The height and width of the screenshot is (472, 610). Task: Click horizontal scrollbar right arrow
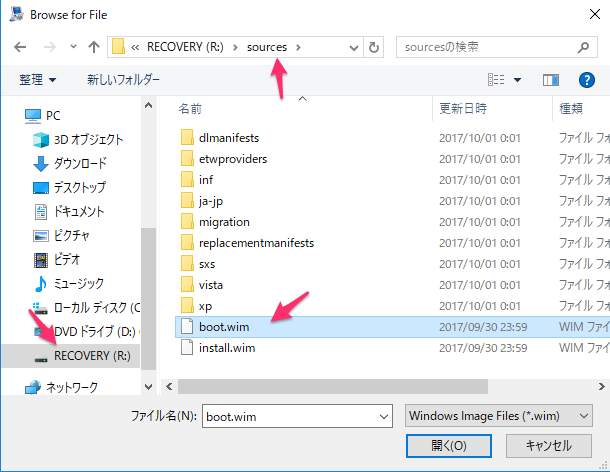pyautogui.click(x=601, y=386)
